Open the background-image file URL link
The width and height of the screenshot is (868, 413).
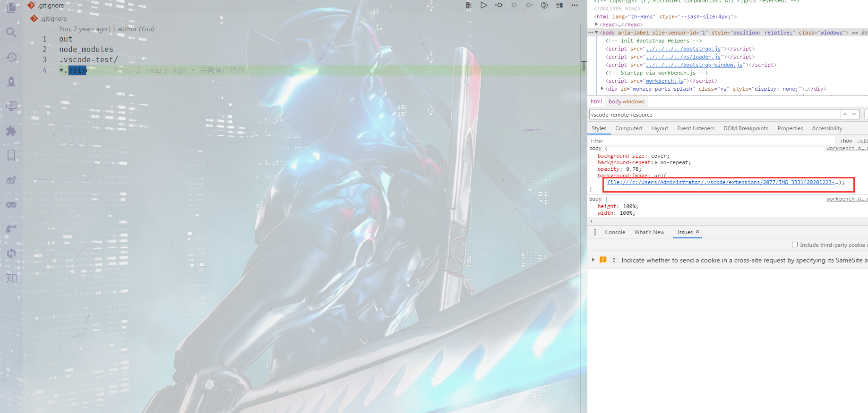pyautogui.click(x=722, y=182)
